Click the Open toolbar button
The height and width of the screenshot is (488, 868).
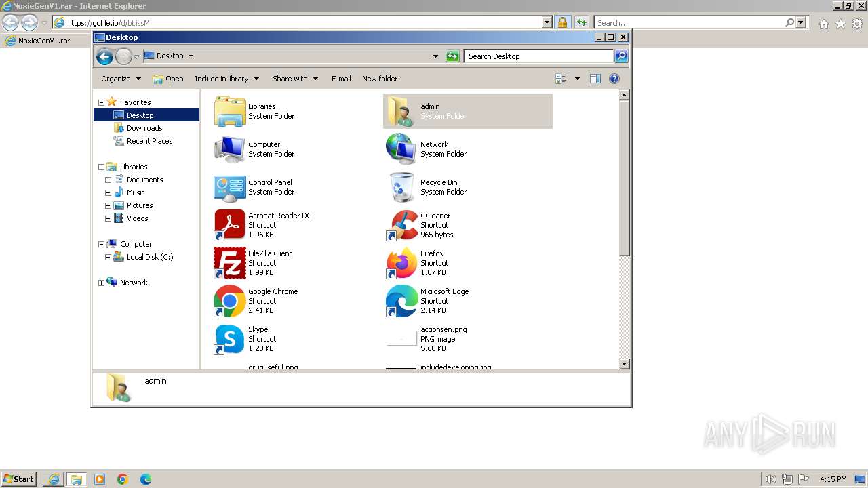pyautogui.click(x=168, y=79)
